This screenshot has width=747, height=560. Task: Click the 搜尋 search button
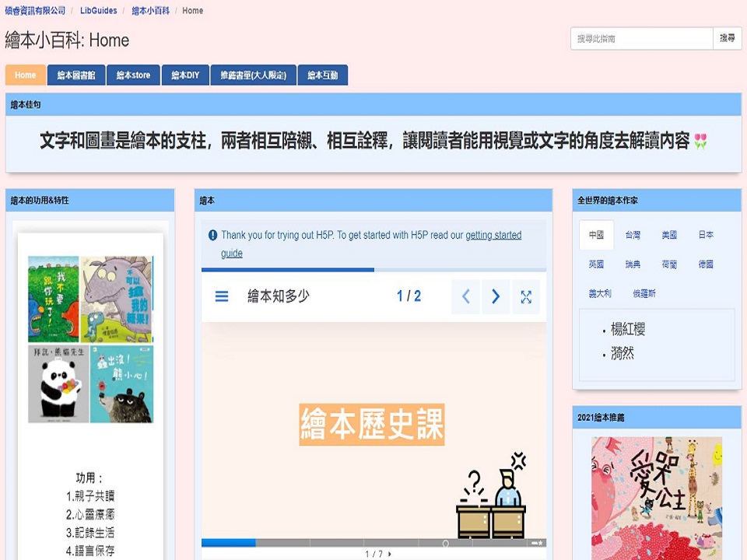coord(727,38)
